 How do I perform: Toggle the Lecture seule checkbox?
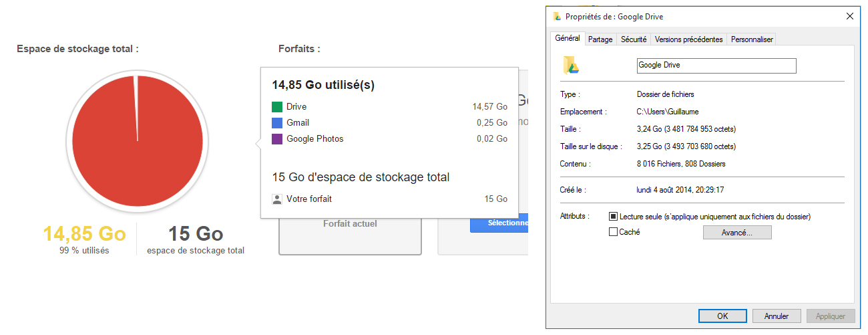coord(614,217)
